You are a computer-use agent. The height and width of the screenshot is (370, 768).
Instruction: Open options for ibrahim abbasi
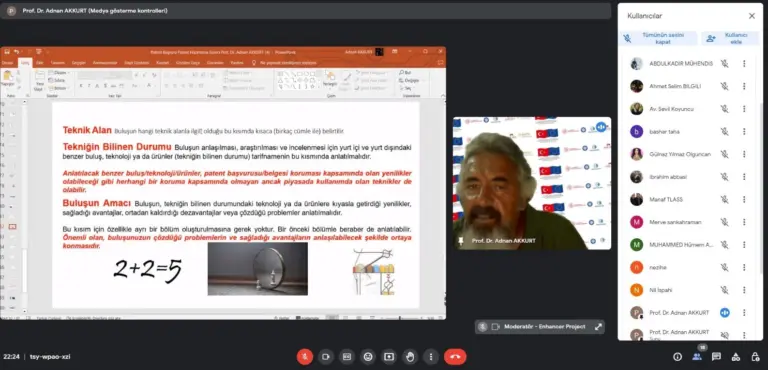click(744, 177)
